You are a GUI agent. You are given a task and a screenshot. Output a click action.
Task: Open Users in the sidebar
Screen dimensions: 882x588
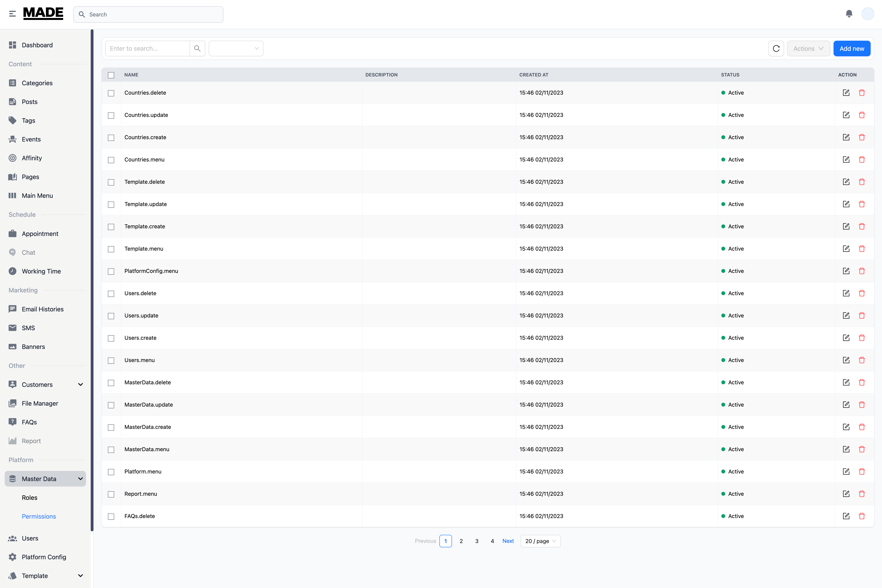(45, 538)
